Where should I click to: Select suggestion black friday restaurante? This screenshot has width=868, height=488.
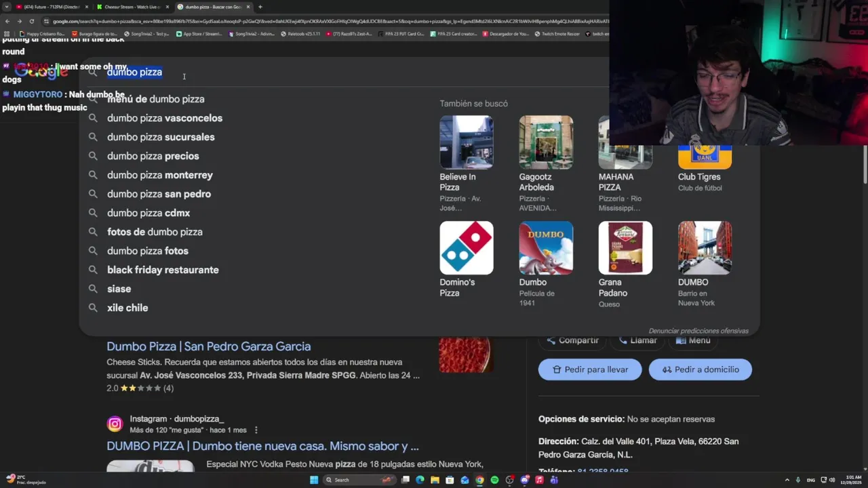click(163, 270)
